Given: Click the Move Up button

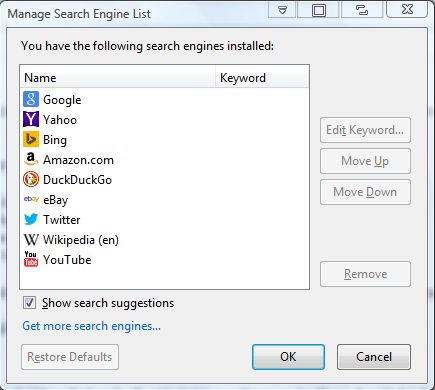Looking at the screenshot, I should tap(365, 161).
